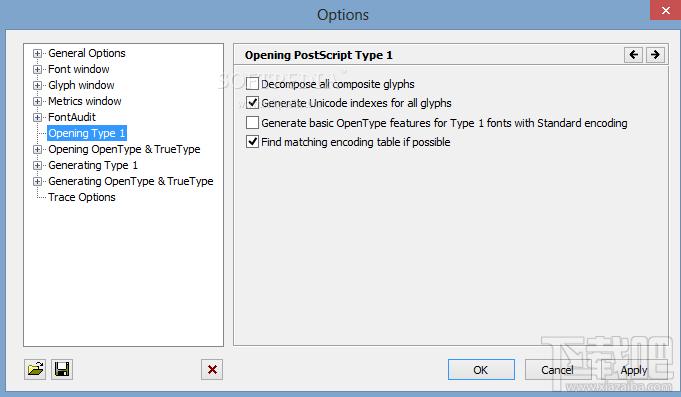
Task: Select Opening OpenType & TrueType item
Action: pyautogui.click(x=124, y=149)
